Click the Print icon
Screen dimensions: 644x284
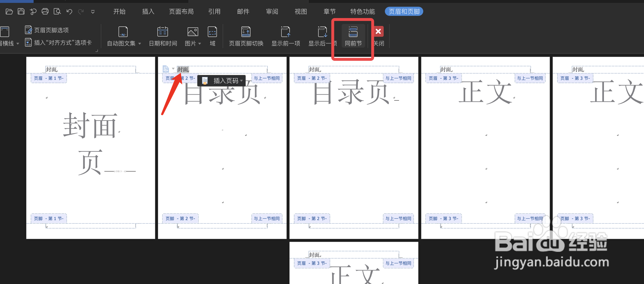[45, 12]
